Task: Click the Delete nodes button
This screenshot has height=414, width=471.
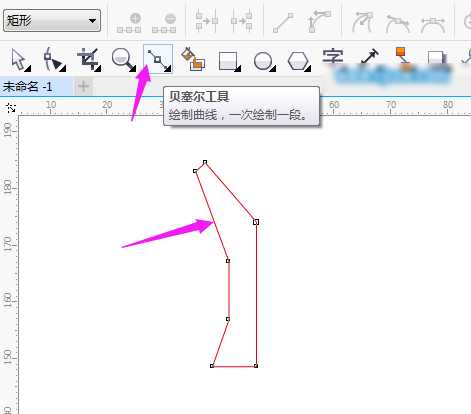Action: 164,23
